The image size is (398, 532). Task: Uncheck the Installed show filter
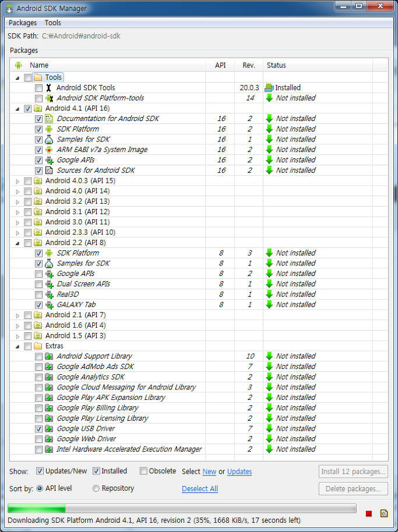[96, 471]
